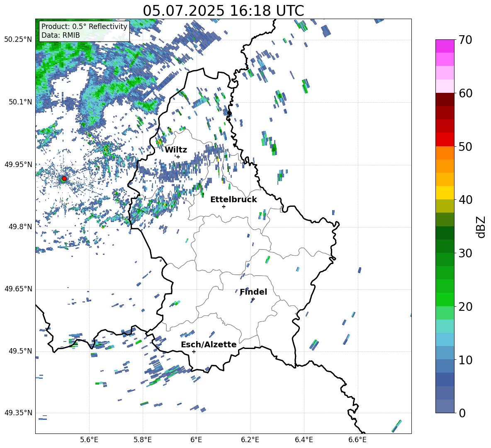Viewport: 491px width, 448px height.
Task: Pick the bright red colorbar swatch above 50
Action: 445,140
